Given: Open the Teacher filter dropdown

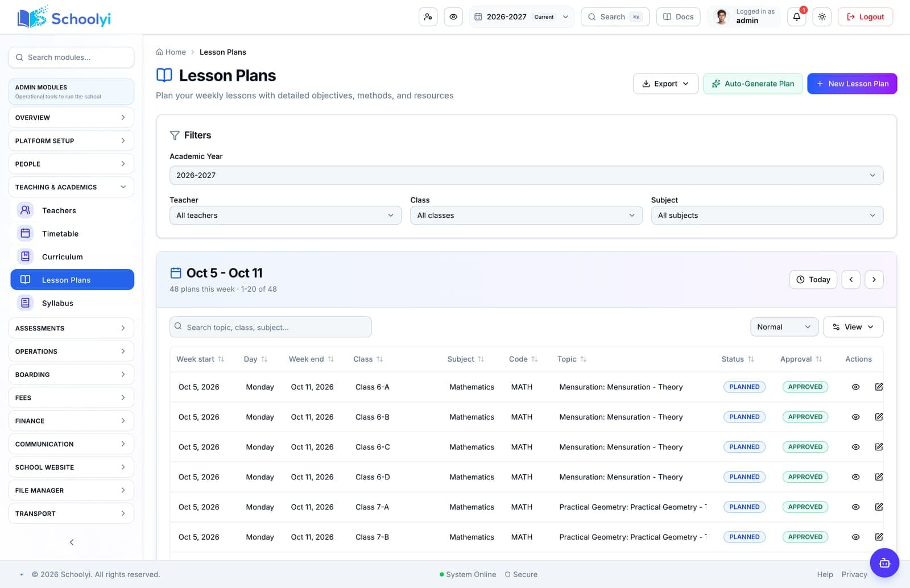Looking at the screenshot, I should point(286,216).
